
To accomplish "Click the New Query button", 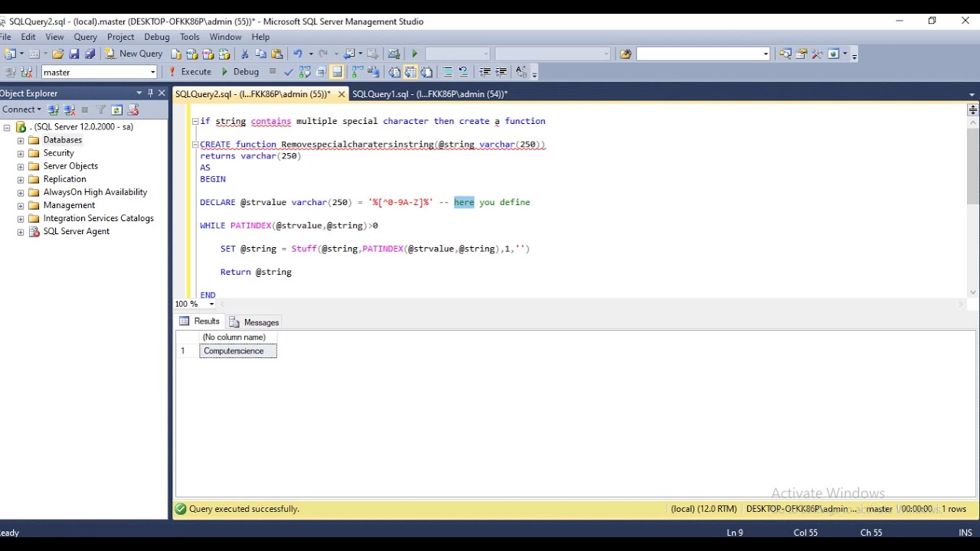I will [134, 54].
